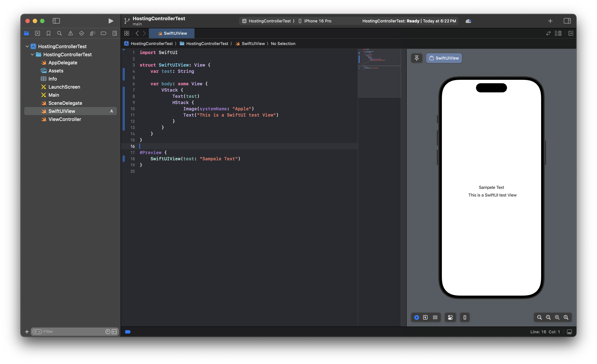Pin the SwiftUIView preview
Viewport: 597px width, 364px height.
coord(417,58)
